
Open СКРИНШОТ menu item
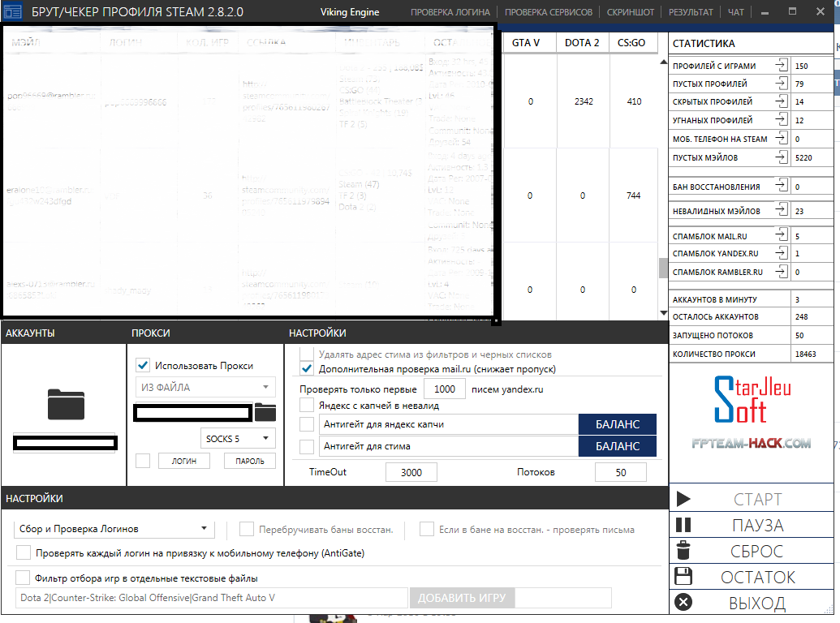click(630, 12)
